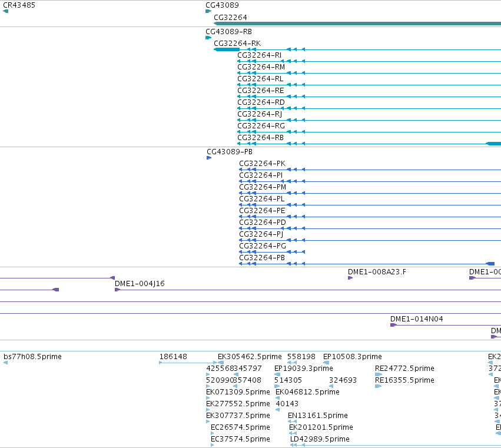Click the RE24772.5prime arrow glyph
Image resolution: width=501 pixels, height=448 pixels.
coord(379,374)
